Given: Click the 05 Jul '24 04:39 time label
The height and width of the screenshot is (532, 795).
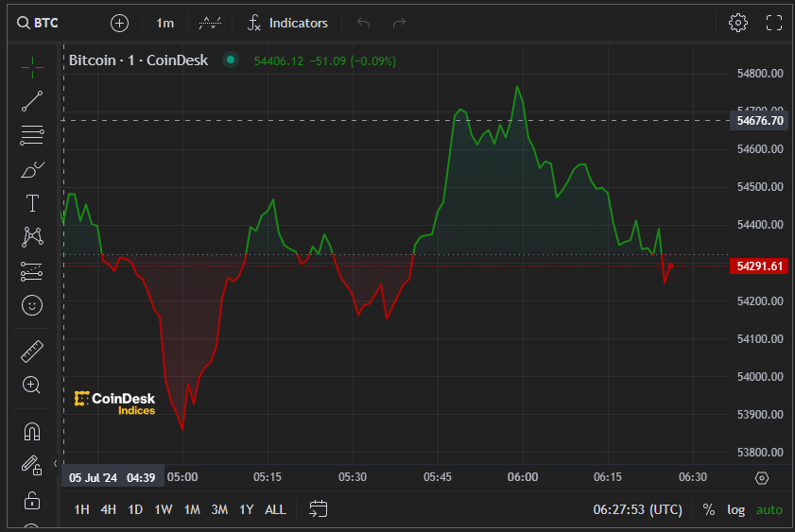Looking at the screenshot, I should (x=112, y=478).
